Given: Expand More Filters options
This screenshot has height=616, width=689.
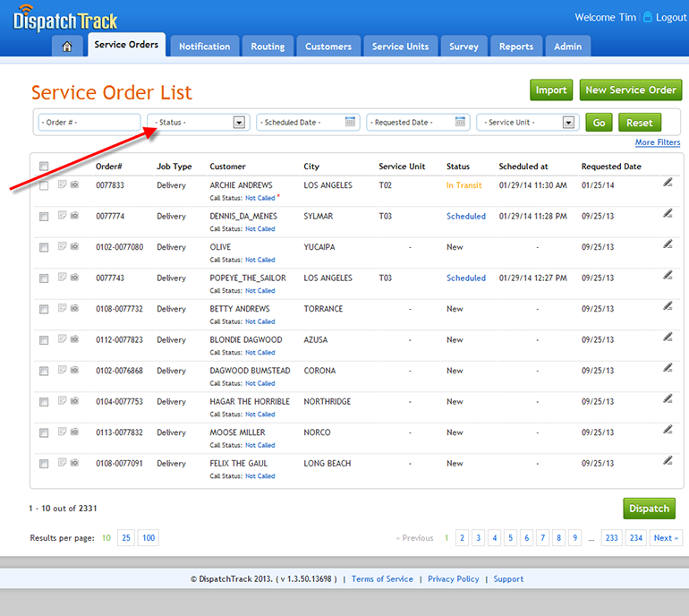Looking at the screenshot, I should coord(657,142).
